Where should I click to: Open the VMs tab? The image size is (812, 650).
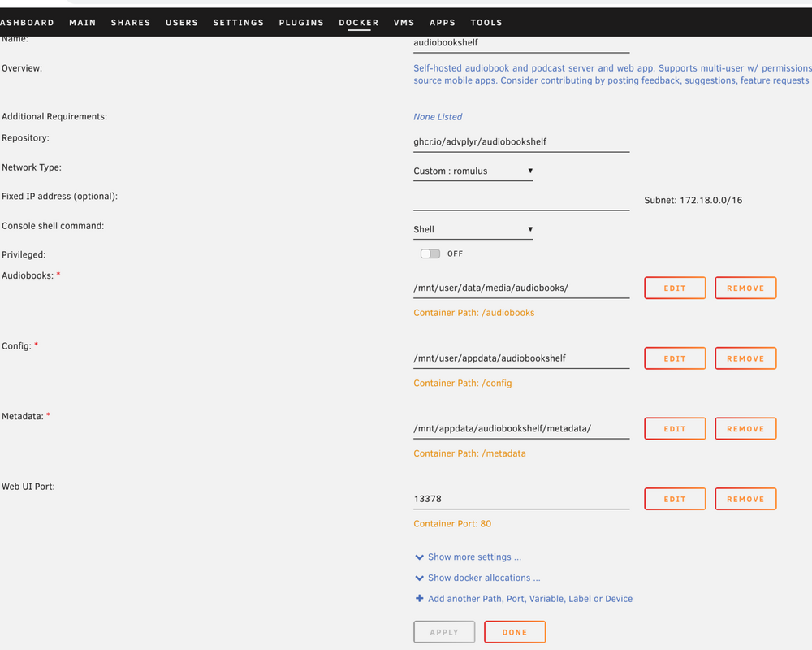[404, 23]
